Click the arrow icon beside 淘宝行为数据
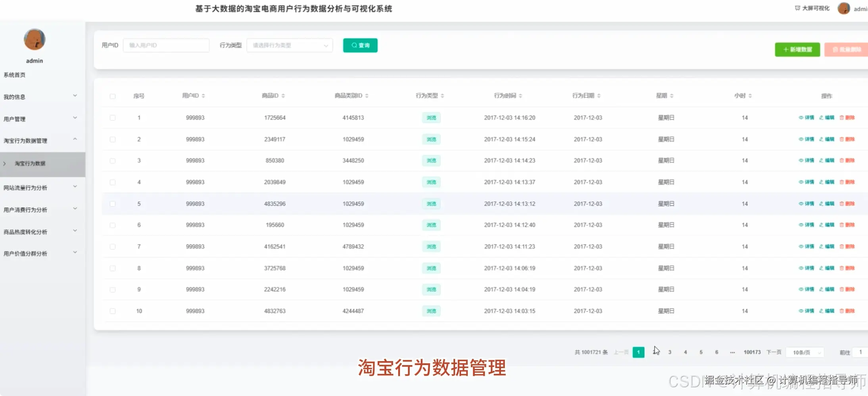 click(x=4, y=163)
